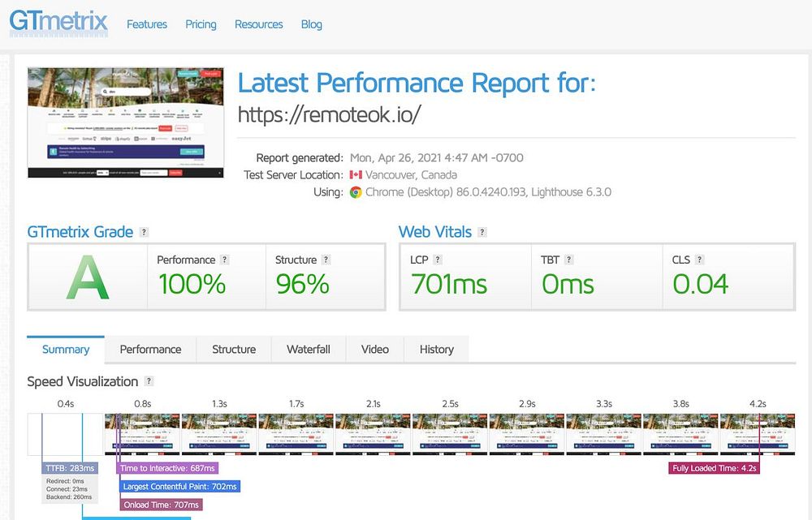Open the History tab

click(437, 350)
